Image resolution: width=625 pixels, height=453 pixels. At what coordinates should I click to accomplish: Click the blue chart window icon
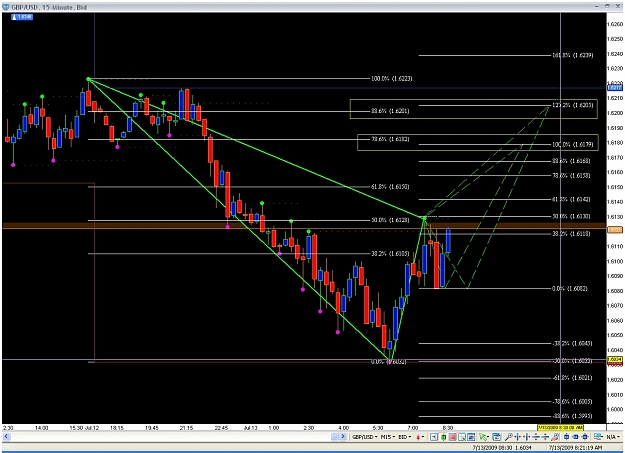(x=471, y=437)
